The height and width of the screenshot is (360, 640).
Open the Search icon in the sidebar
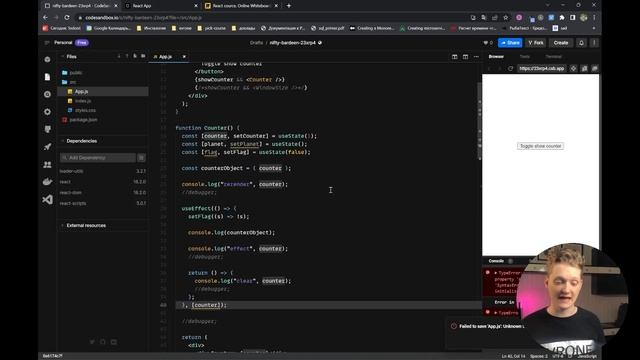tap(47, 94)
